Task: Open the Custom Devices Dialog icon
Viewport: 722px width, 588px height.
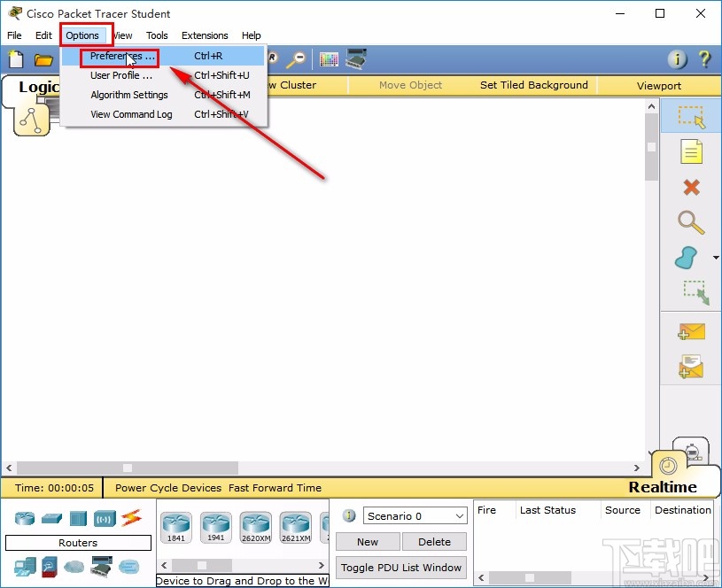Action: (356, 58)
